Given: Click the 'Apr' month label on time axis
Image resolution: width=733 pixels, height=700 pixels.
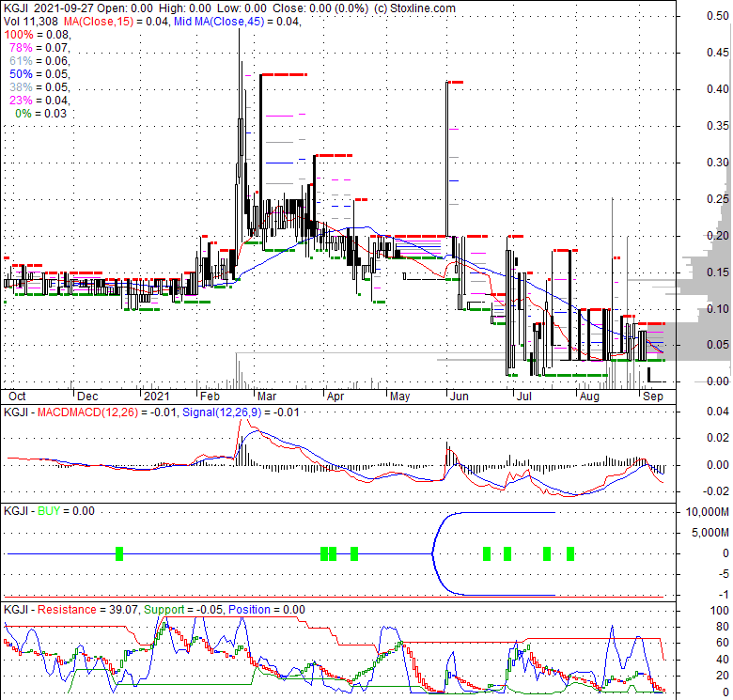Looking at the screenshot, I should coord(335,397).
